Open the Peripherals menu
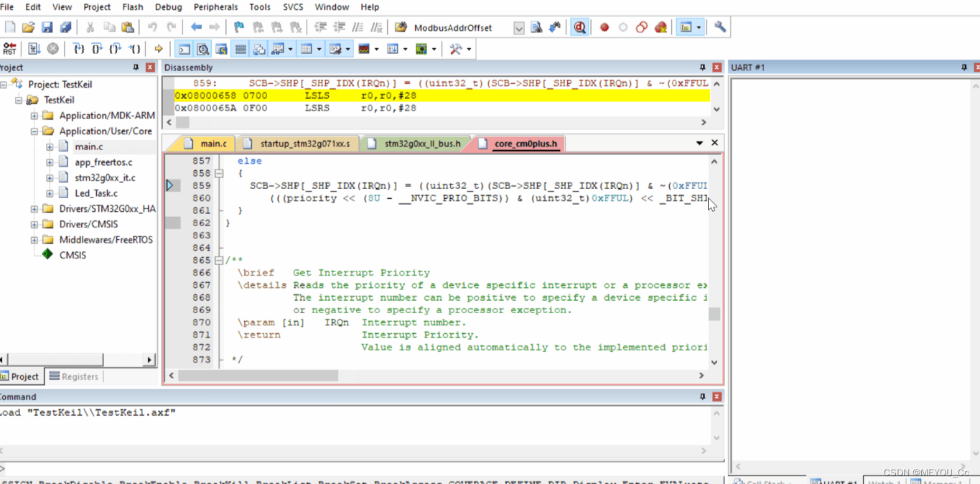The width and height of the screenshot is (980, 484). tap(215, 7)
